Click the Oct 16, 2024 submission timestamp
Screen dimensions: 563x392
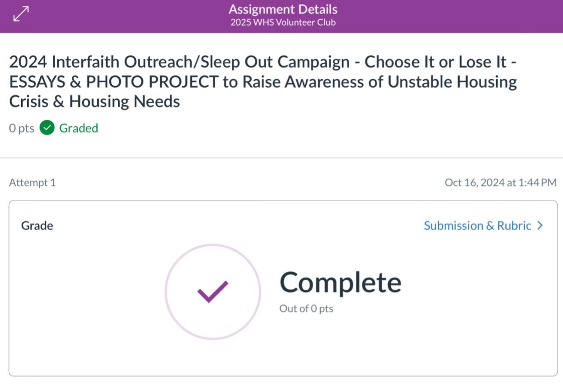(x=500, y=183)
